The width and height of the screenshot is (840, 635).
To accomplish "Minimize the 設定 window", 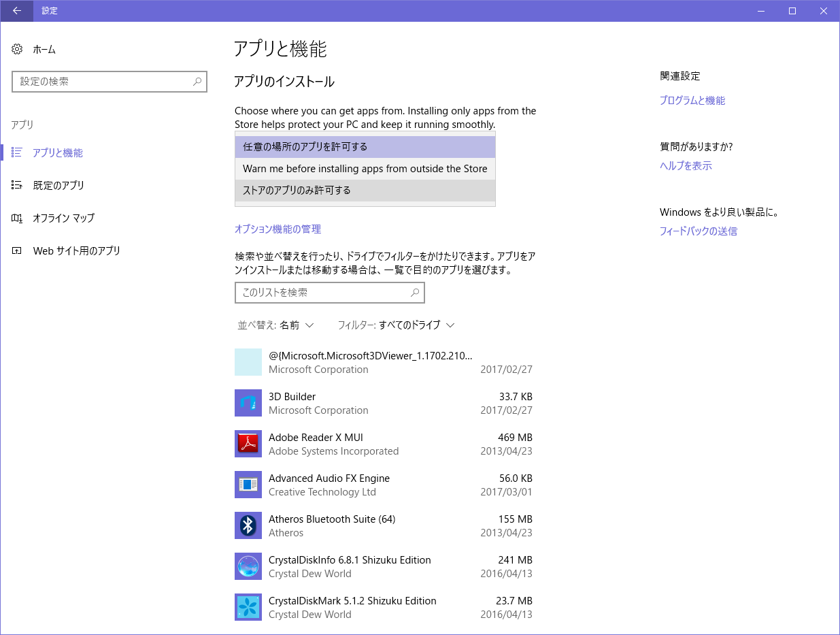I will tap(761, 11).
